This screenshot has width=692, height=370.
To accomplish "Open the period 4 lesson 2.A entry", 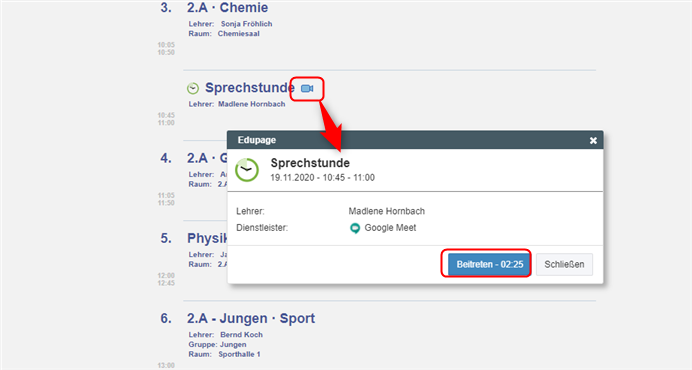I will coord(207,158).
